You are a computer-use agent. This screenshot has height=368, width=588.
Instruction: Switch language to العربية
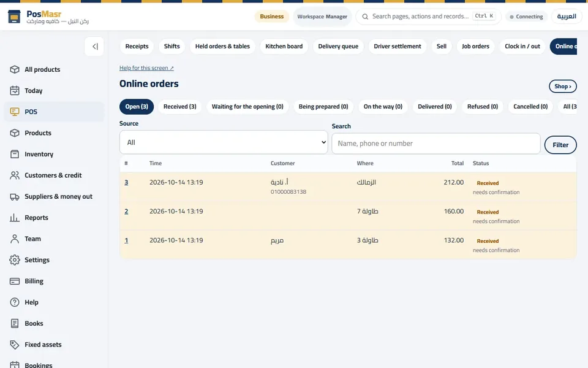[x=567, y=17]
